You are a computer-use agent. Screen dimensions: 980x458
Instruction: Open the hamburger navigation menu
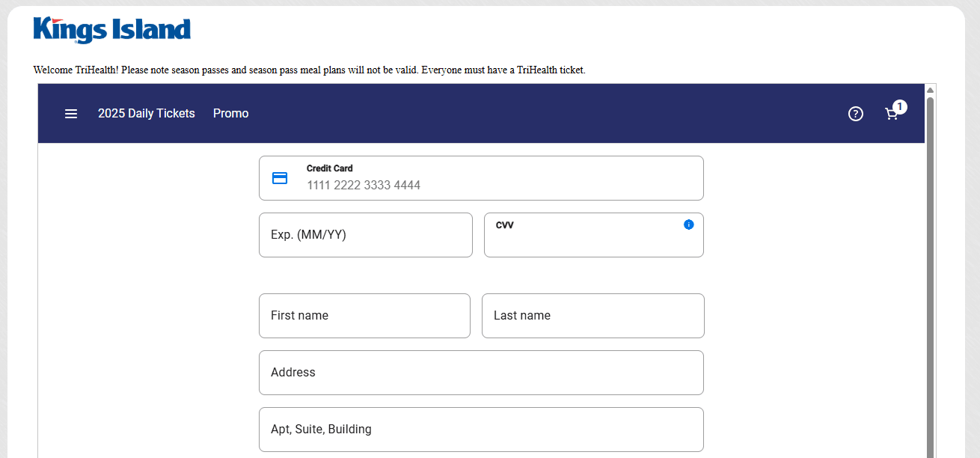pos(71,114)
